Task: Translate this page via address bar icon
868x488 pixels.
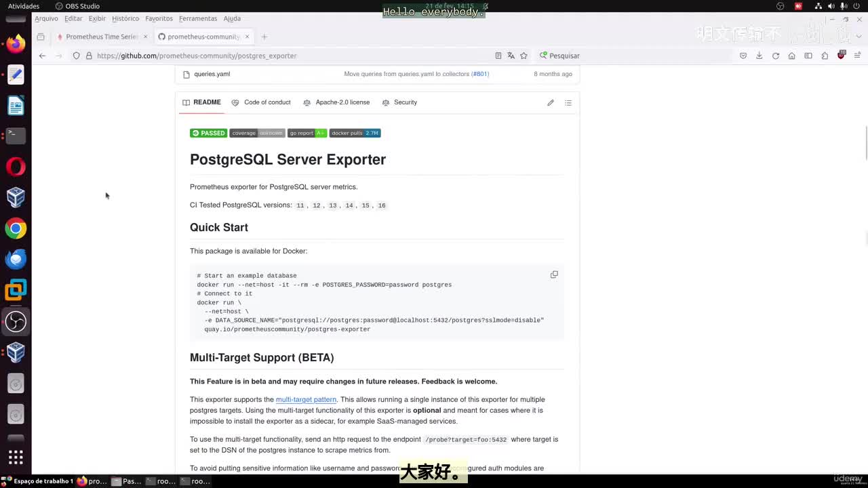Action: click(x=511, y=56)
